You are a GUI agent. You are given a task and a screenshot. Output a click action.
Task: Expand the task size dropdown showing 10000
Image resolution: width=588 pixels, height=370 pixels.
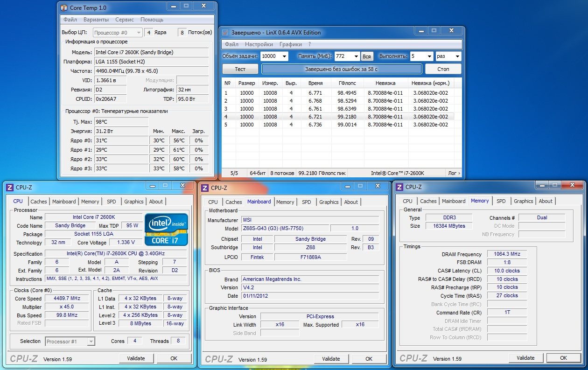pyautogui.click(x=284, y=56)
